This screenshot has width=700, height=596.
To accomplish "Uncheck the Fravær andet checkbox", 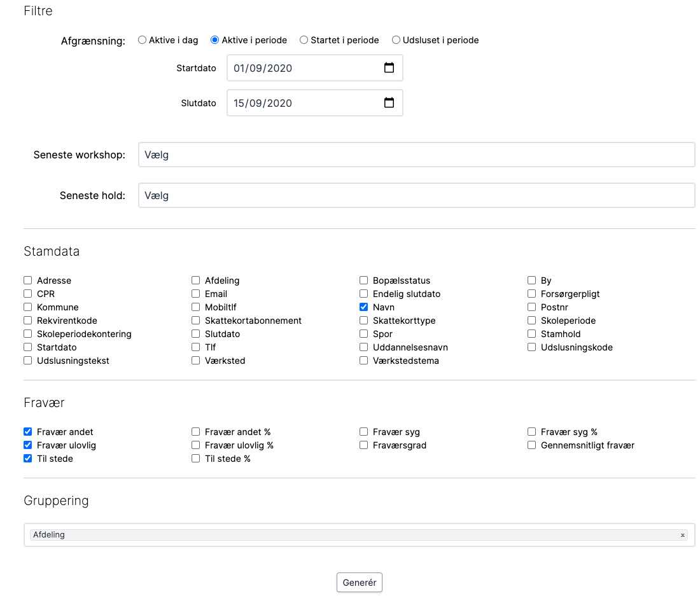I will (x=27, y=431).
